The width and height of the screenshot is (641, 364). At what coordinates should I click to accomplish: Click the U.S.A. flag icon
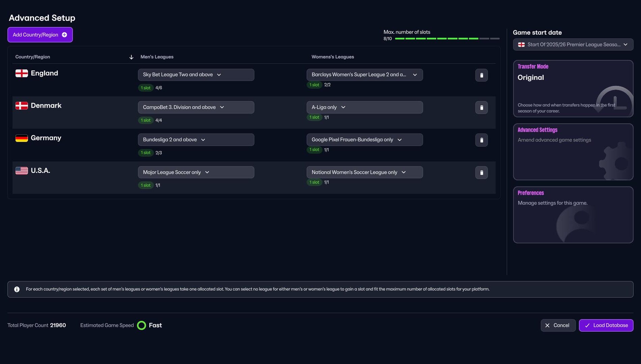click(x=21, y=170)
